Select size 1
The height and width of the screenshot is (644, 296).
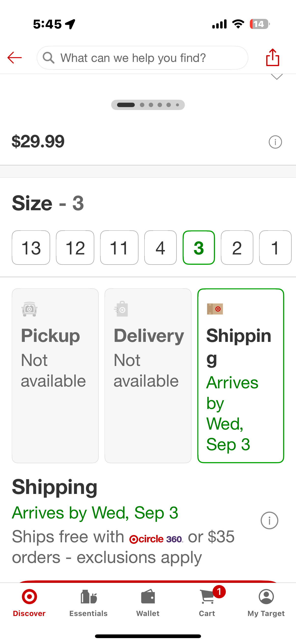click(x=275, y=248)
